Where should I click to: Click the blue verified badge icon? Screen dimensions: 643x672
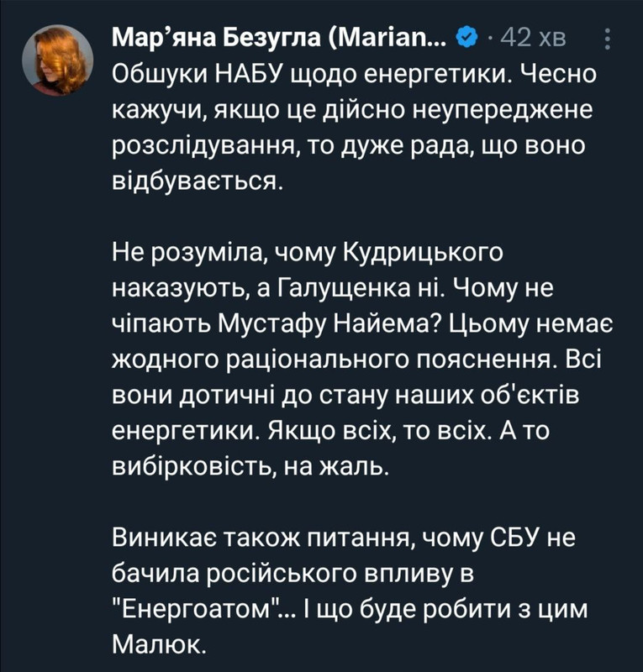coord(467,39)
